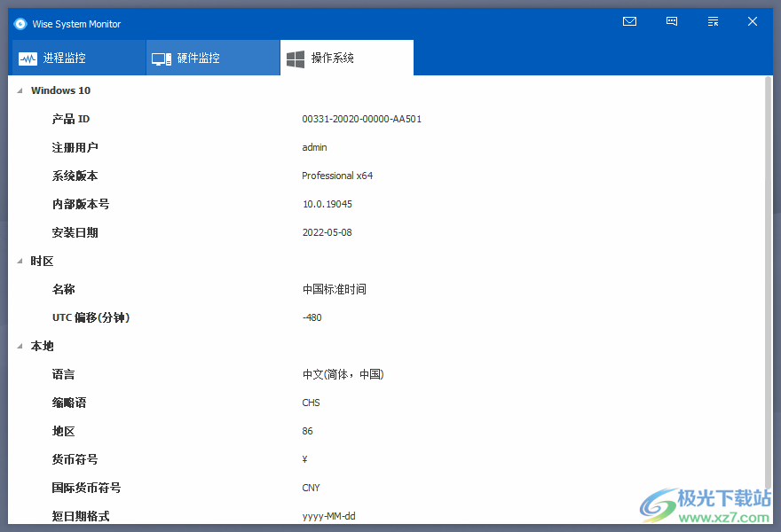Click the value CNY

click(311, 488)
